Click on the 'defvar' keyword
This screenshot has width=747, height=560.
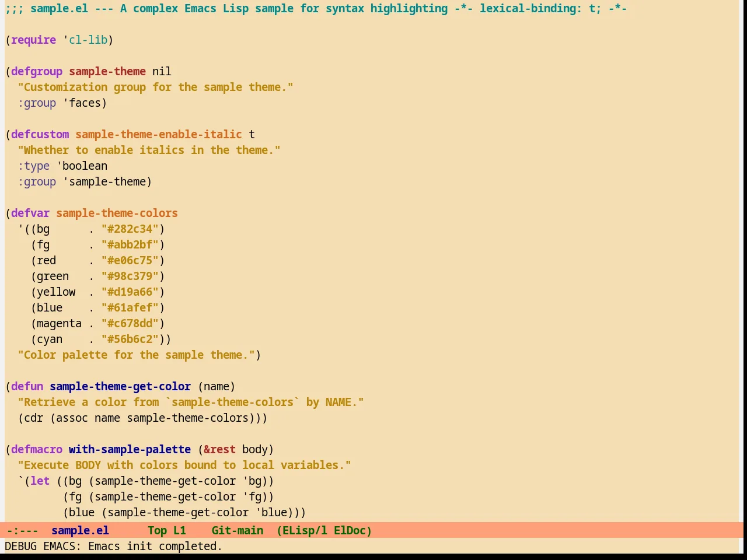pyautogui.click(x=30, y=213)
